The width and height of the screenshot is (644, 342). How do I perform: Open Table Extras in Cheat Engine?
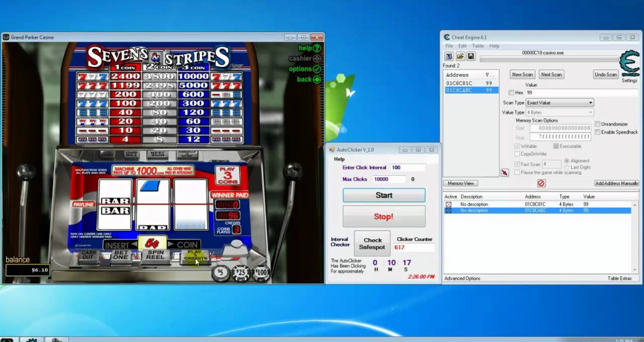coord(620,279)
